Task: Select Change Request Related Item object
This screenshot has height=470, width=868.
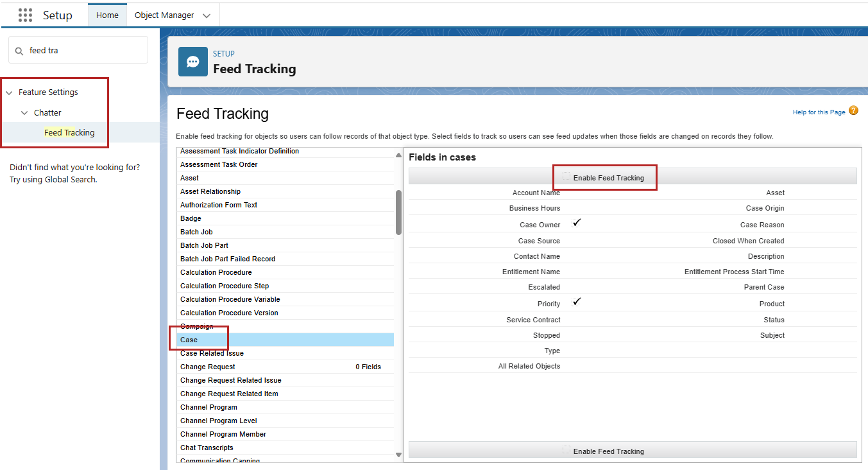Action: click(x=285, y=394)
